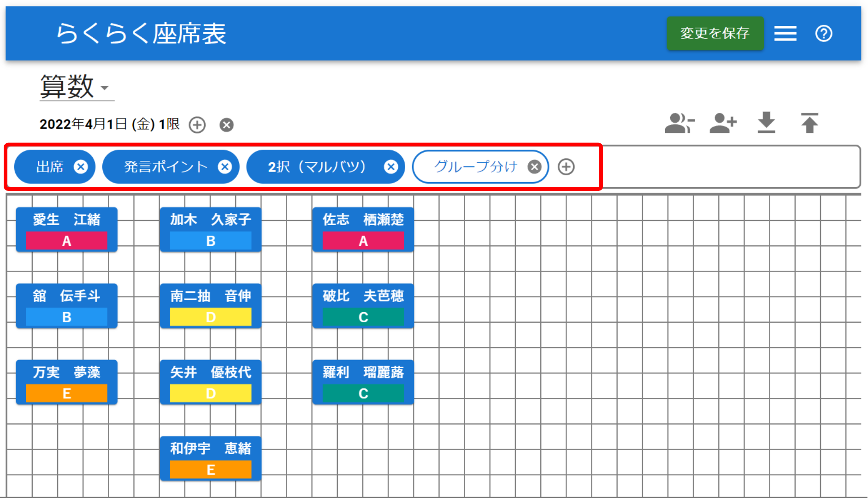Click group B swatch of 加木 久家子
868x498 pixels.
pyautogui.click(x=211, y=241)
